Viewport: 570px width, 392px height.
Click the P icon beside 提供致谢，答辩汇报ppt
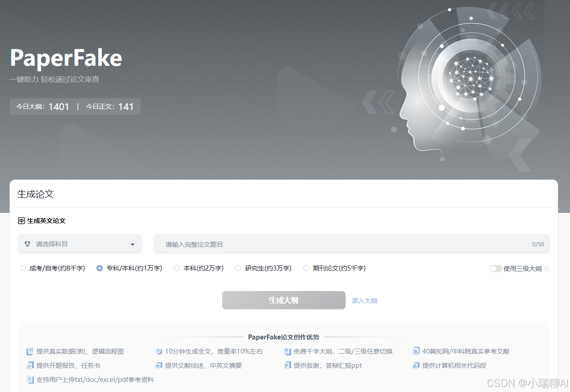point(288,366)
